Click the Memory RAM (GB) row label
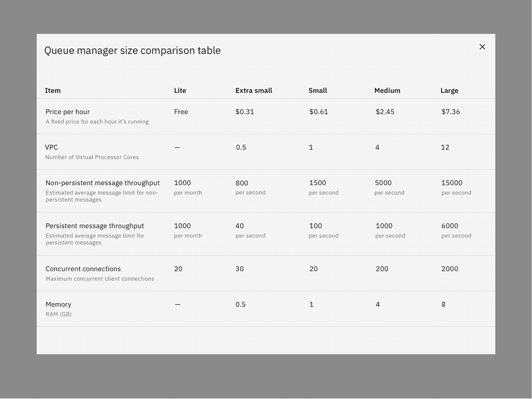 click(58, 304)
